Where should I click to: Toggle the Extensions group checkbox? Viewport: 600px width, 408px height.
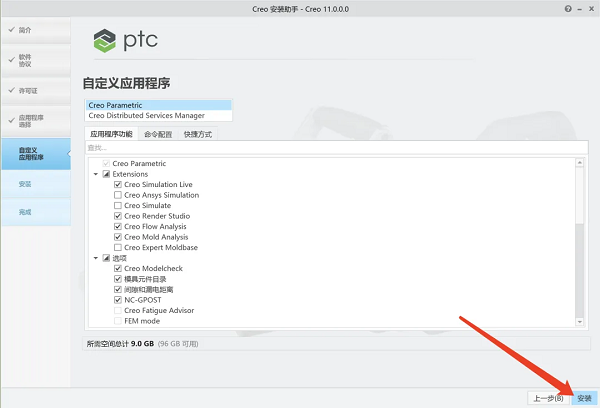pos(106,174)
